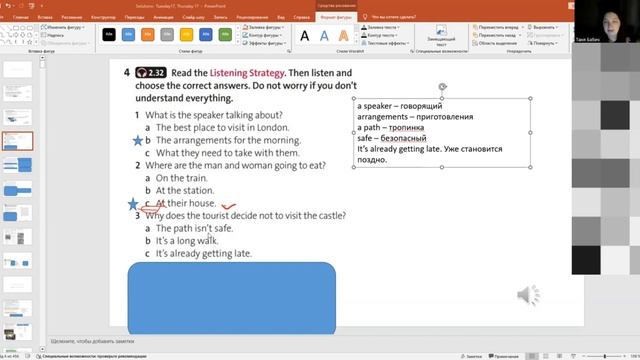Click the slide panel scroll-down arrow
The width and height of the screenshot is (640, 360).
pos(42,349)
